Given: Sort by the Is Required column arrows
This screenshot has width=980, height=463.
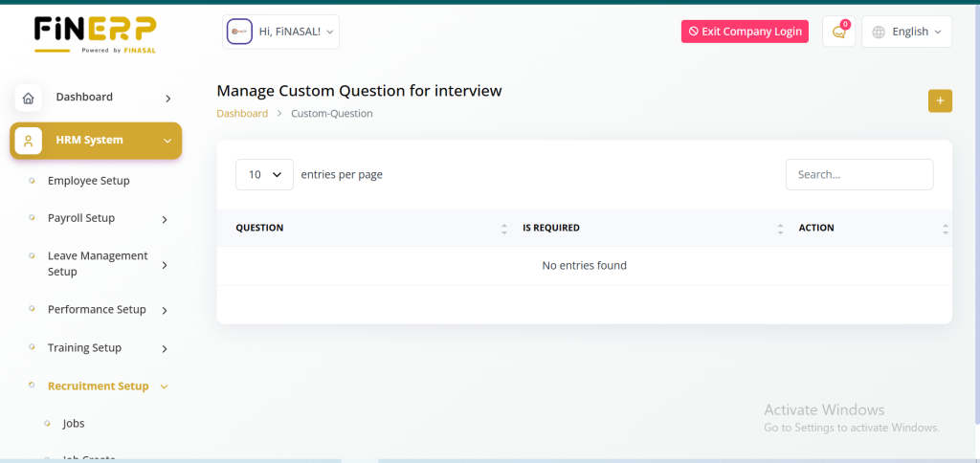Looking at the screenshot, I should click(x=781, y=229).
